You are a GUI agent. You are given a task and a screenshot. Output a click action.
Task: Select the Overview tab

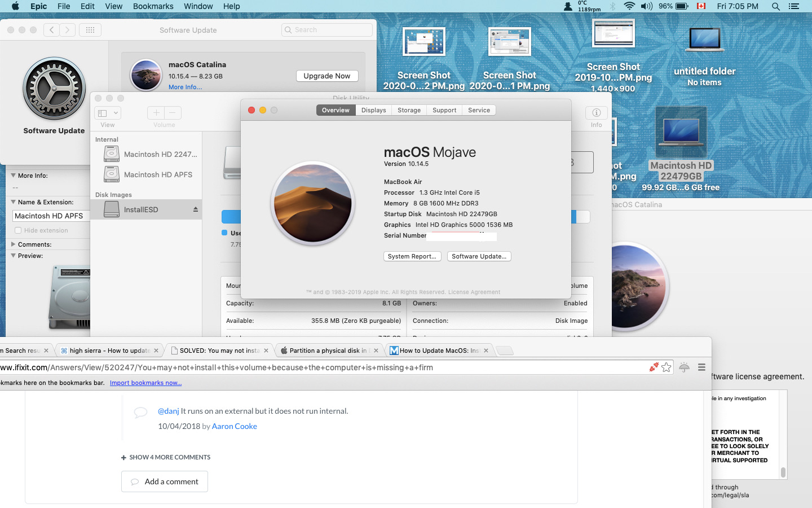(x=336, y=110)
